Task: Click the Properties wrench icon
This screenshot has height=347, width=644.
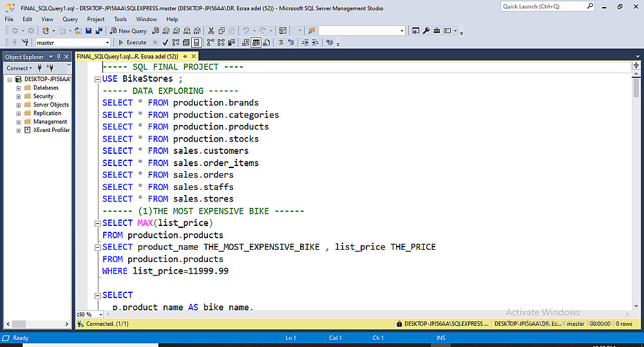Action: tap(426, 31)
